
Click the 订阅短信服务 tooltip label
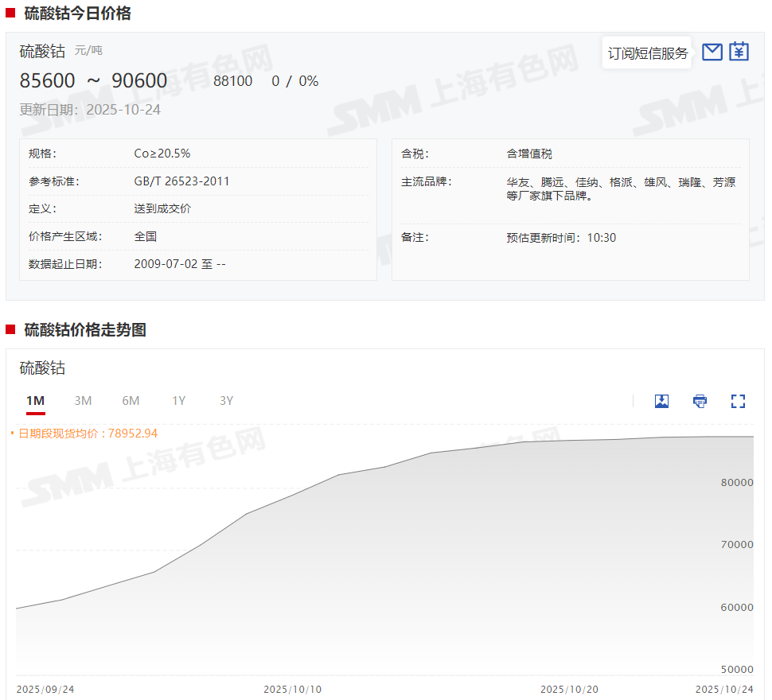pyautogui.click(x=647, y=53)
